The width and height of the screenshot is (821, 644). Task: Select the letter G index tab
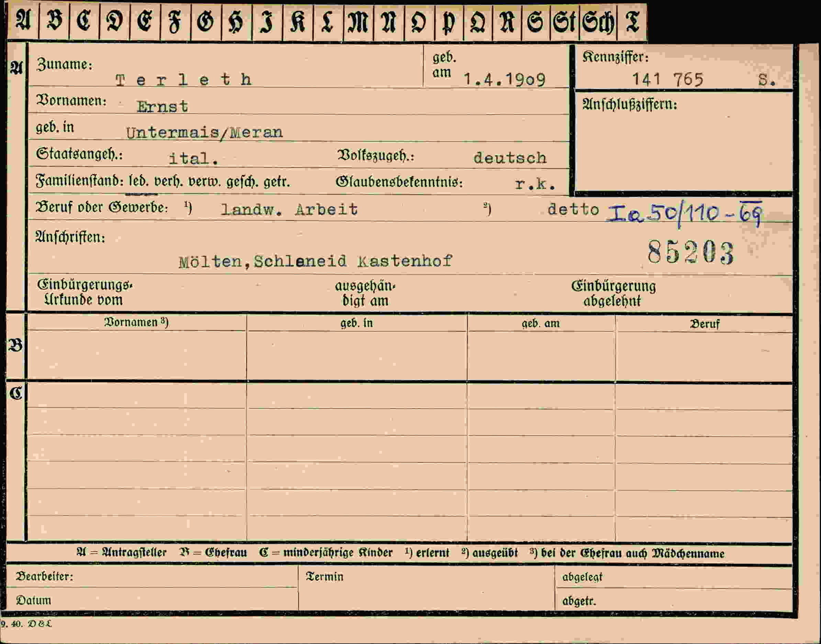[x=206, y=22]
